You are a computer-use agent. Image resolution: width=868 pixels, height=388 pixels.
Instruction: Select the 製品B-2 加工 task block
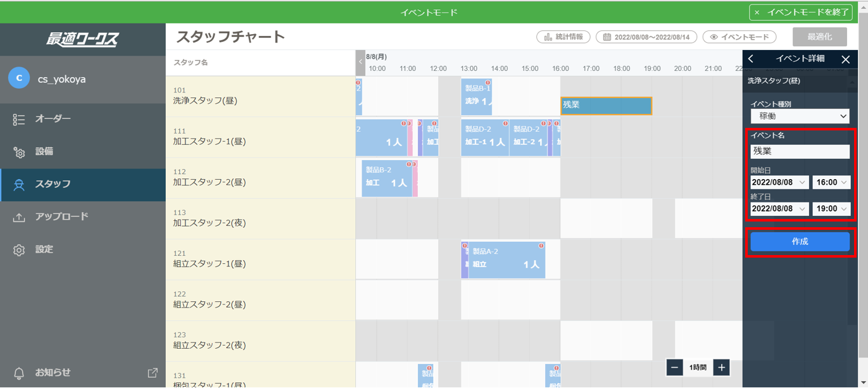[x=387, y=178]
